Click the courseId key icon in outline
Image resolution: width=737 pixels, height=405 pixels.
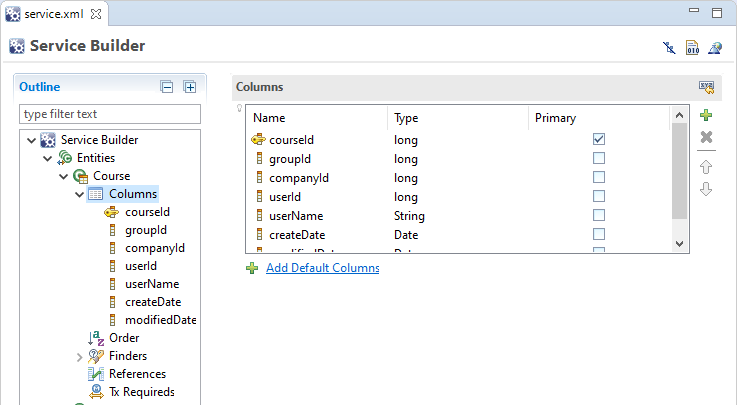111,212
